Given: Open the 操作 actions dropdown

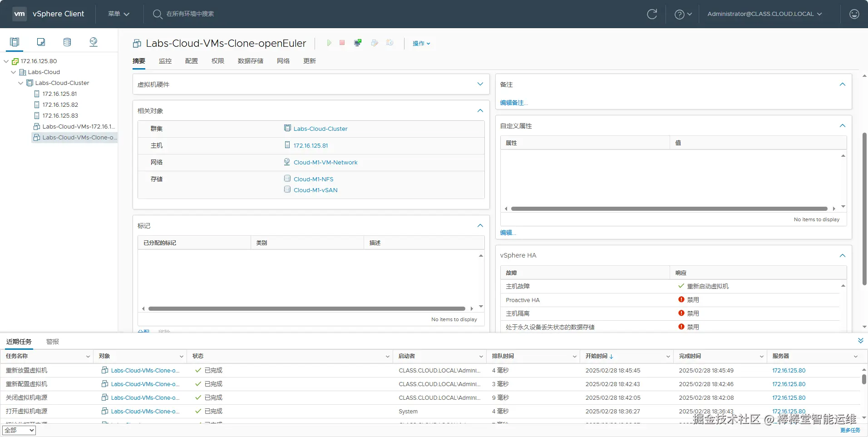Looking at the screenshot, I should coord(421,43).
